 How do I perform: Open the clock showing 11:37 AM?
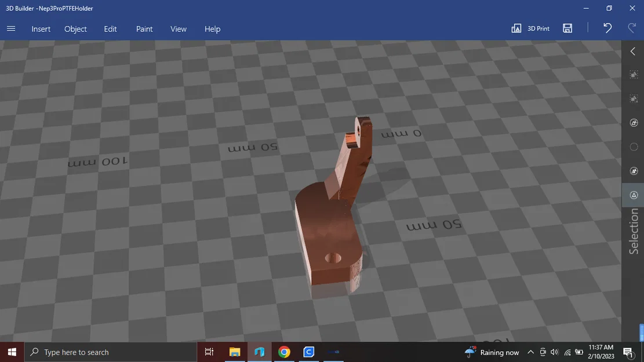pos(601,352)
